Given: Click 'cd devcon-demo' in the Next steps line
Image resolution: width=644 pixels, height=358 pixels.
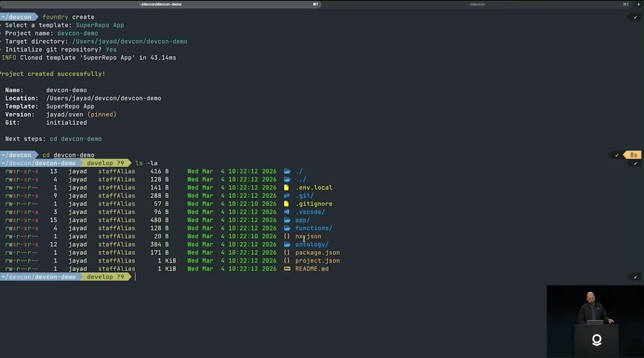Looking at the screenshot, I should click(76, 139).
